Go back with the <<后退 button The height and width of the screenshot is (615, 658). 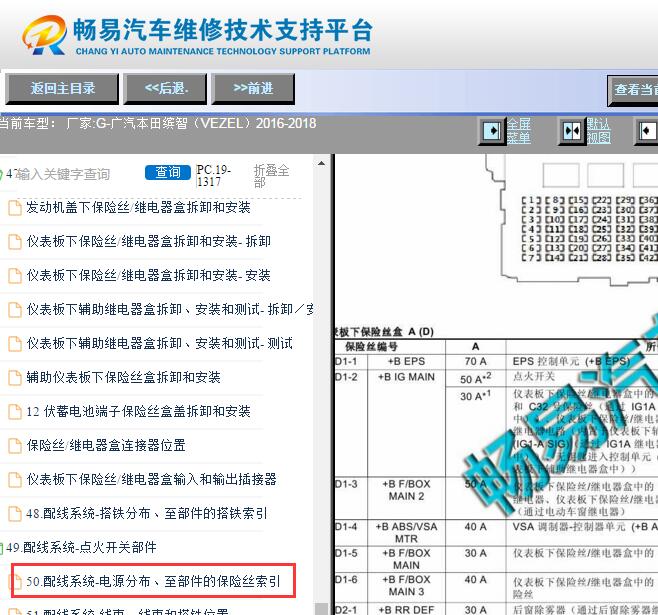[166, 89]
